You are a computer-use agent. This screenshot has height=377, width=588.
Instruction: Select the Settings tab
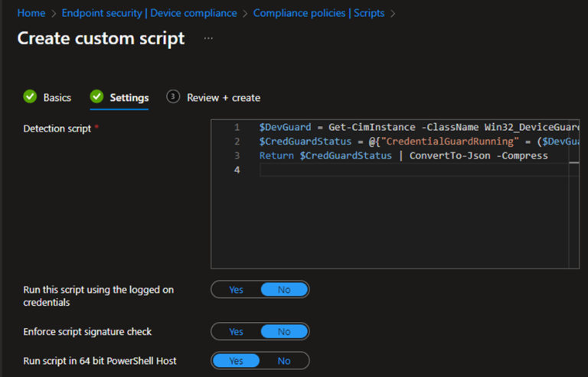129,98
